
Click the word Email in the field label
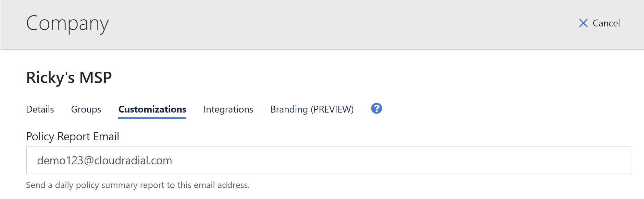(106, 137)
